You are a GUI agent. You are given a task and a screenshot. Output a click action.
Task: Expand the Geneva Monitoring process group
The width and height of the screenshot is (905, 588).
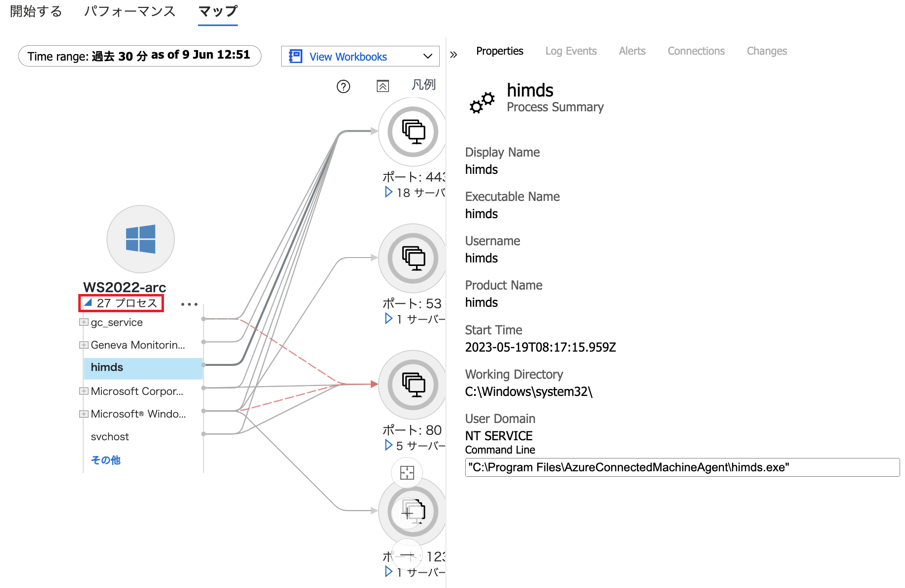tap(84, 345)
